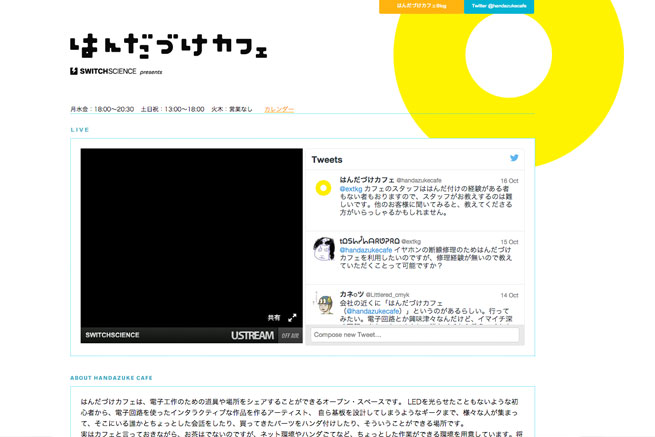Screen dimensions: 655x437
Task: Click the カネoツ user avatar
Action: [324, 303]
